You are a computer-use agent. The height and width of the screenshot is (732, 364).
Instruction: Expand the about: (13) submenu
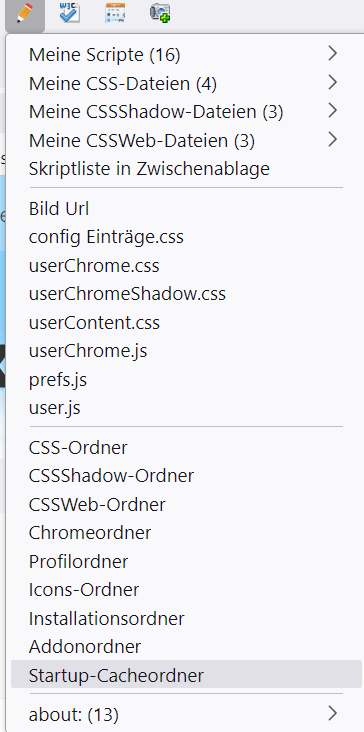pos(186,714)
